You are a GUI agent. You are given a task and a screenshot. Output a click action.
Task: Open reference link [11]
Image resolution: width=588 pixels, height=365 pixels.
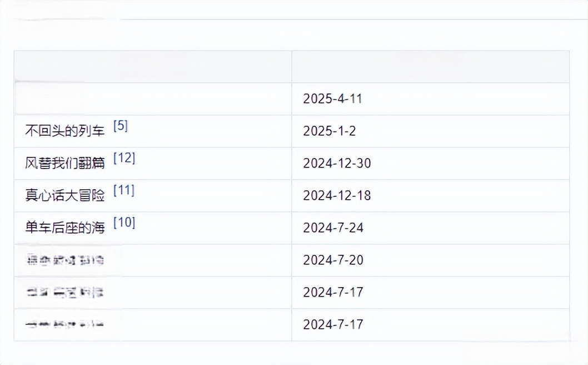point(124,190)
